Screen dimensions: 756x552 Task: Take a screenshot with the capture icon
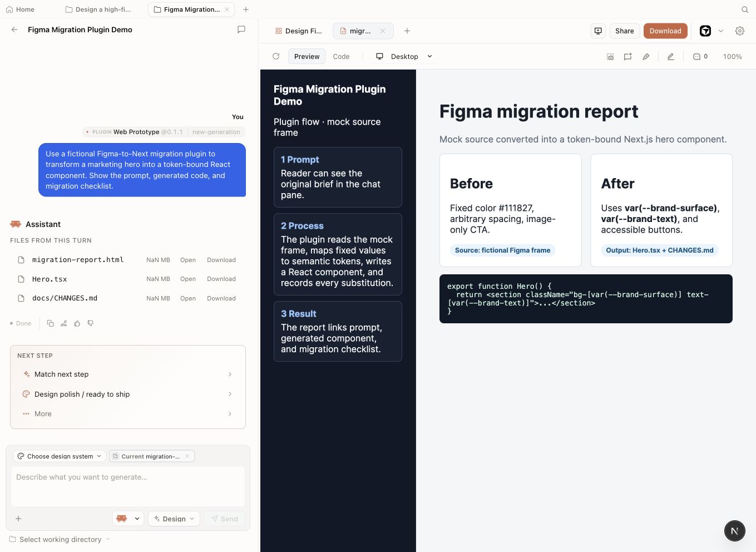pyautogui.click(x=610, y=57)
